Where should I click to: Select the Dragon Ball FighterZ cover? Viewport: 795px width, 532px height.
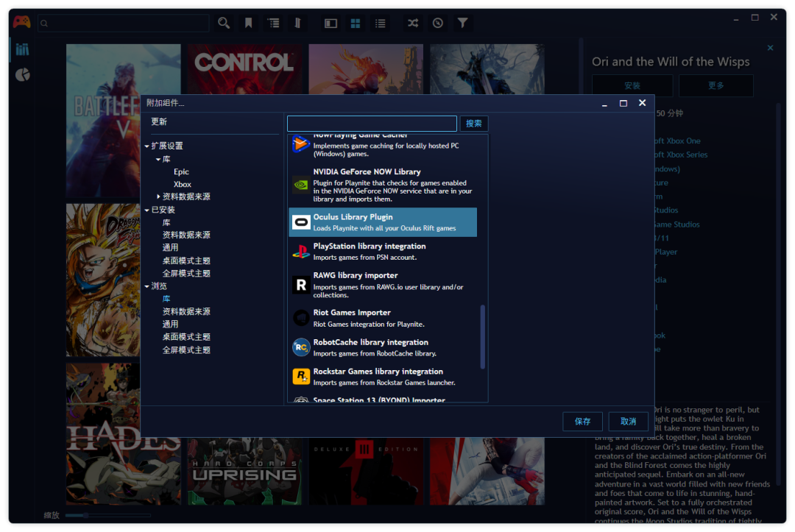click(x=103, y=280)
